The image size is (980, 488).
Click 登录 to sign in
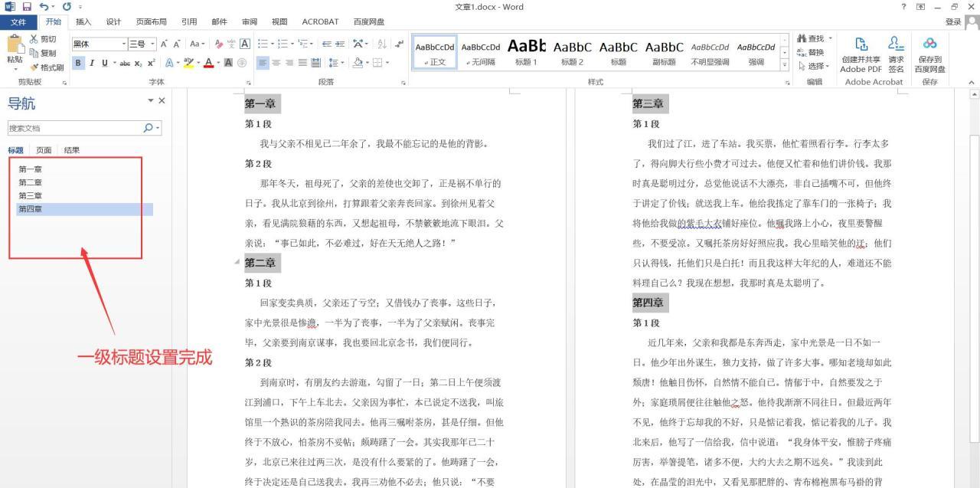tap(952, 21)
